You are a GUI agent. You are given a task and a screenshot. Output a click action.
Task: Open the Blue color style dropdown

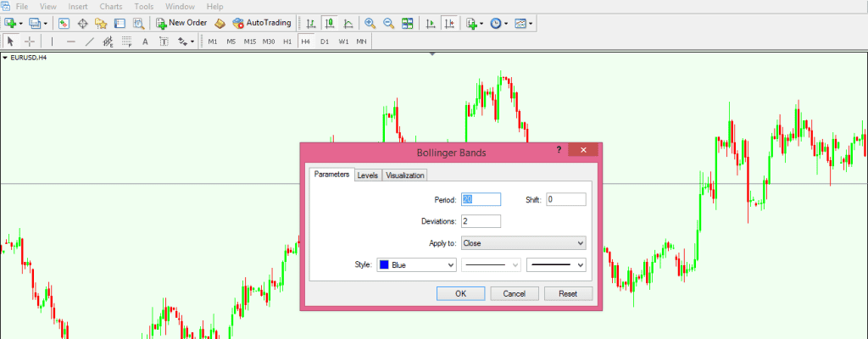(416, 265)
